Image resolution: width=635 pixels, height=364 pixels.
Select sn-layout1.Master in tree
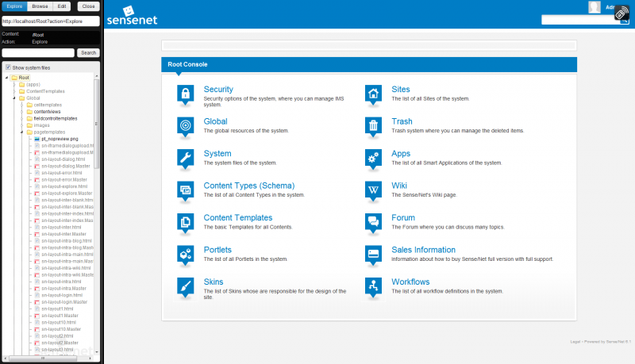point(60,316)
